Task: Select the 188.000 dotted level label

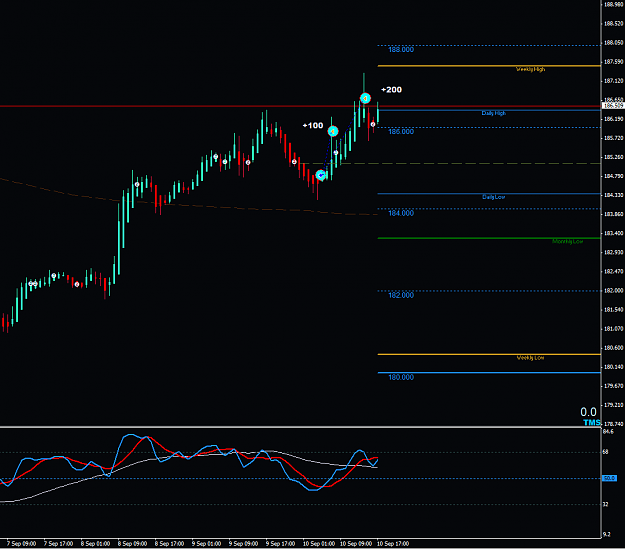Action: click(401, 50)
